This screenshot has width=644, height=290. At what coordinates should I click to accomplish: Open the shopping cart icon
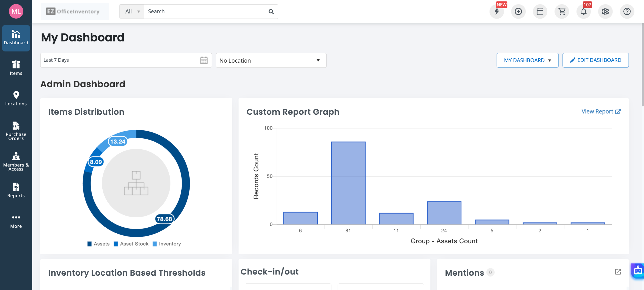tap(562, 12)
